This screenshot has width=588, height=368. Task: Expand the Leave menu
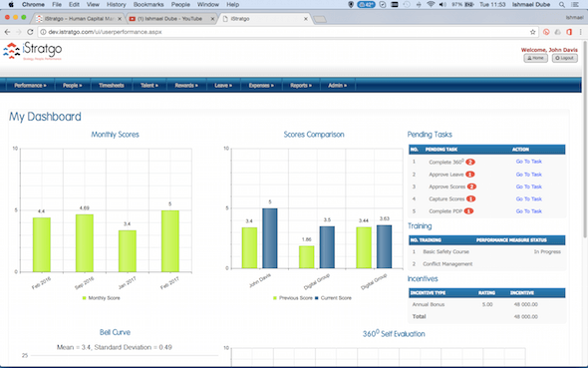click(x=223, y=86)
